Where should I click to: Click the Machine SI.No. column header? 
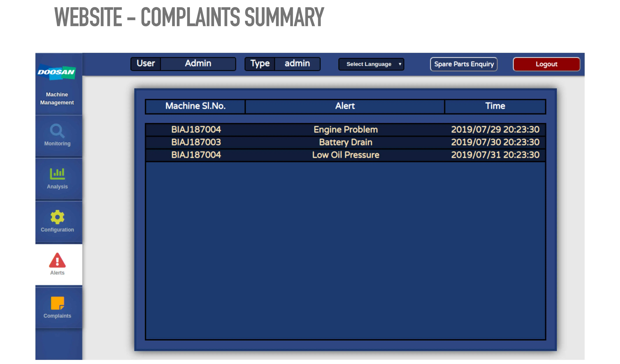click(x=196, y=106)
